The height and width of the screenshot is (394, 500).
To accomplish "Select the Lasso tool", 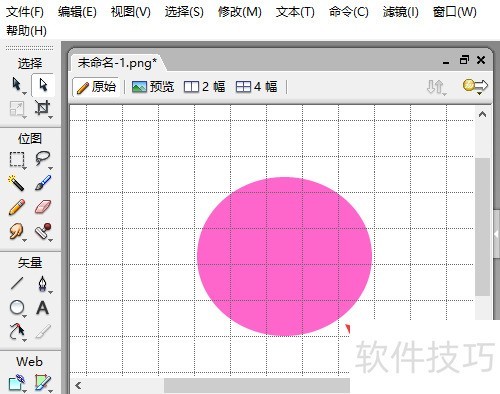I will [43, 159].
